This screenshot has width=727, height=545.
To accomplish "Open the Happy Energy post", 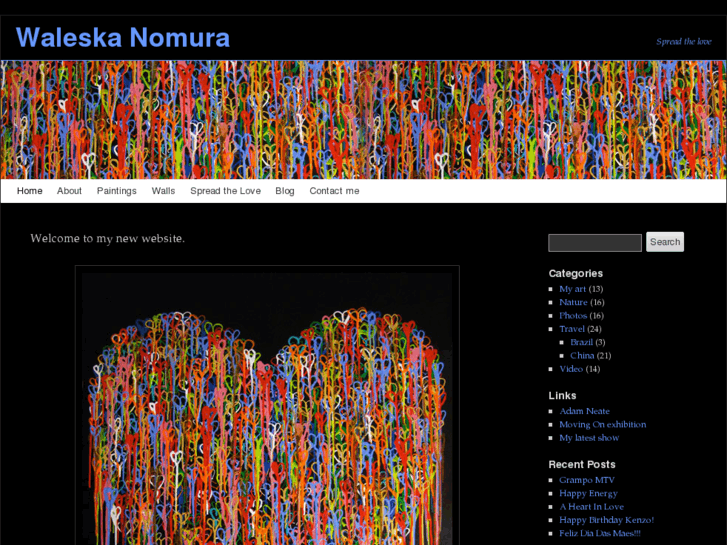I will click(x=588, y=494).
